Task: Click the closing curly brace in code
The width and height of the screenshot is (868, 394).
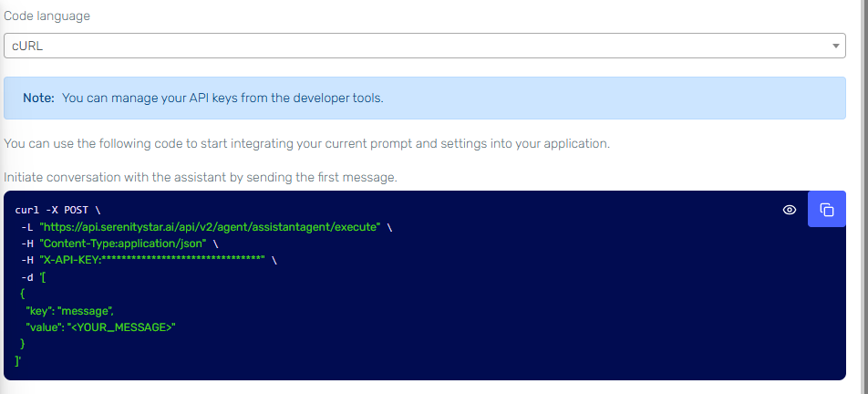Action: [x=22, y=345]
